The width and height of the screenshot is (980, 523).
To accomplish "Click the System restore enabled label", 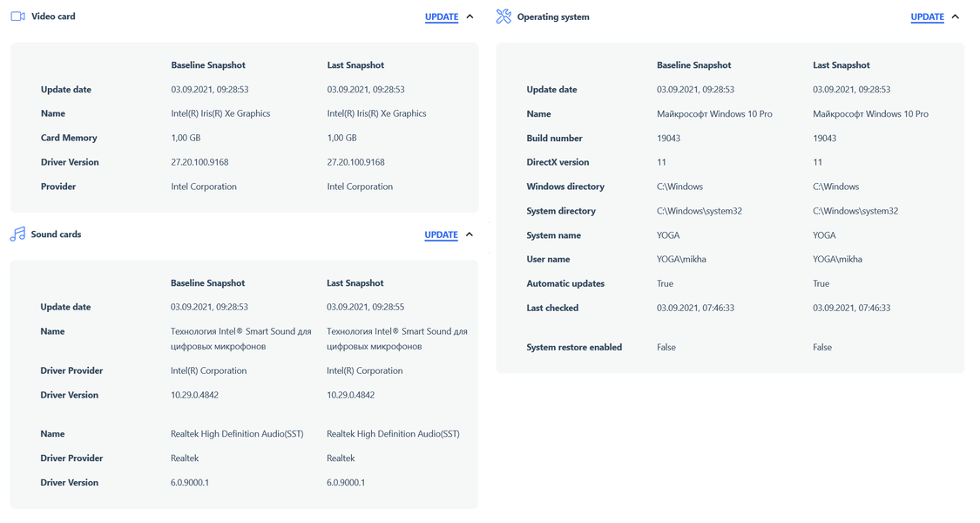I will point(574,347).
